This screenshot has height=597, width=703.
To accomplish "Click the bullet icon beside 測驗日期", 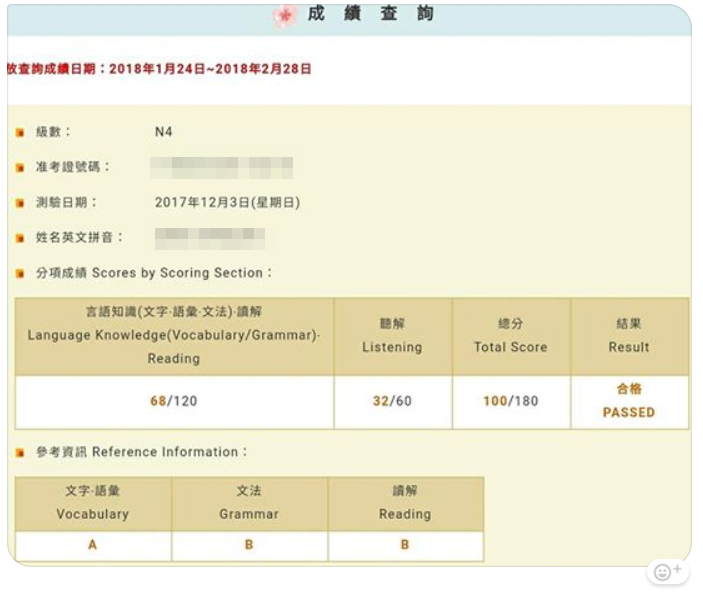I will point(20,203).
